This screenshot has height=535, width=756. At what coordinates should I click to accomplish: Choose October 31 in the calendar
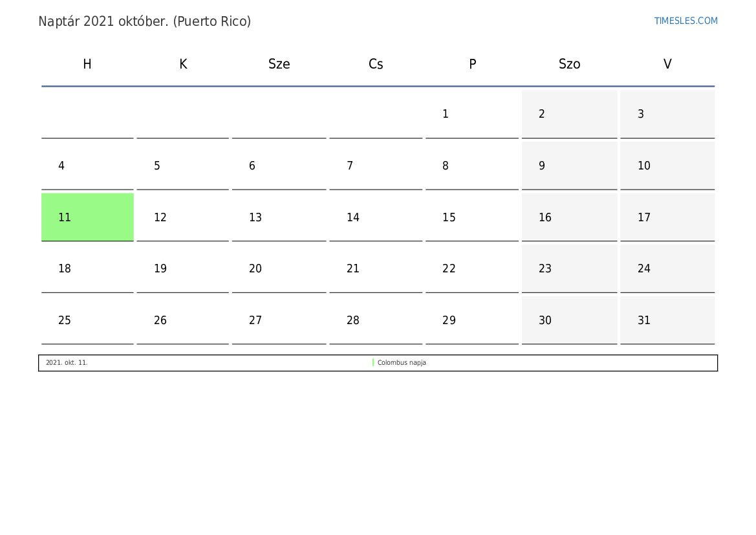point(667,320)
